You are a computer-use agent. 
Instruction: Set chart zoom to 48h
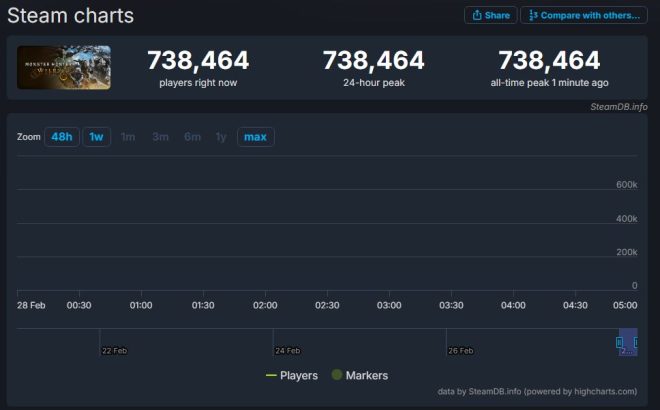[62, 137]
